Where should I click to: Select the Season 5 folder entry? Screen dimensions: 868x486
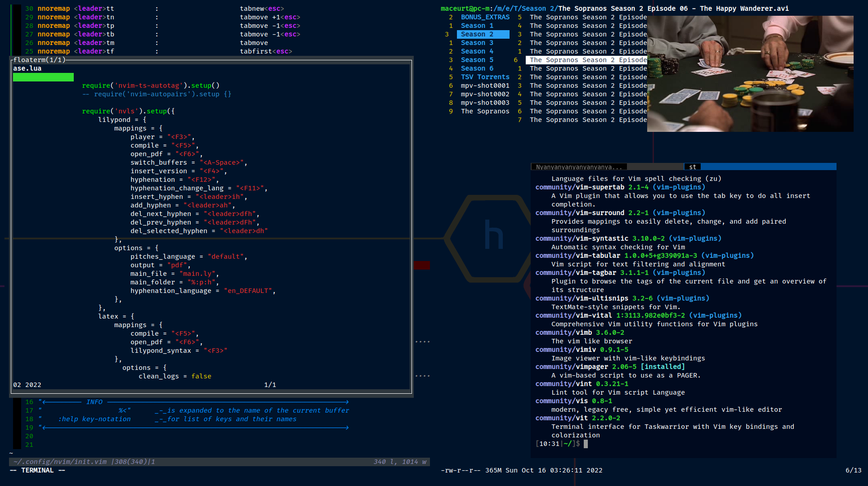(x=477, y=60)
